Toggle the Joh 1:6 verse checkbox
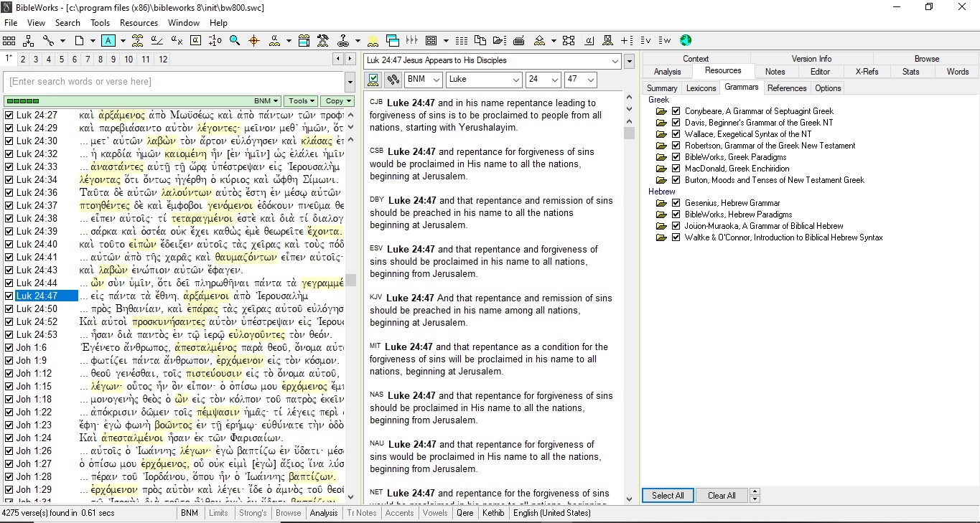980x523 pixels. 9,347
